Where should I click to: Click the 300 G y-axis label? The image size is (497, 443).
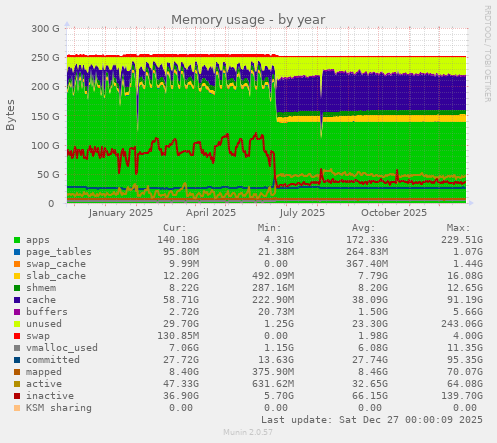(45, 29)
